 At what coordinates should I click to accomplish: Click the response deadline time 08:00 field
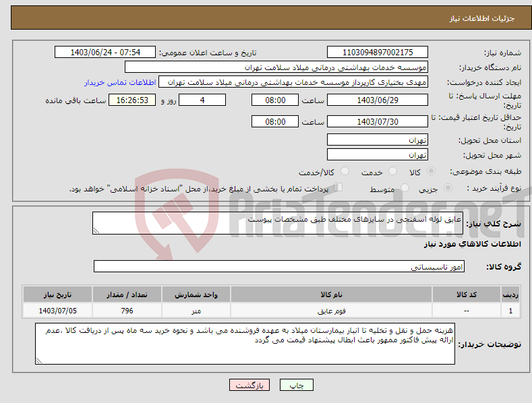pyautogui.click(x=275, y=100)
